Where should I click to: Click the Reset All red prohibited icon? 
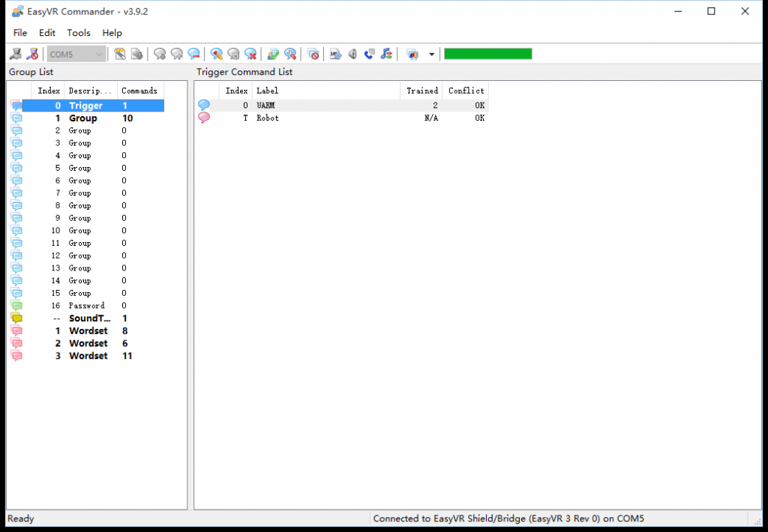point(313,54)
